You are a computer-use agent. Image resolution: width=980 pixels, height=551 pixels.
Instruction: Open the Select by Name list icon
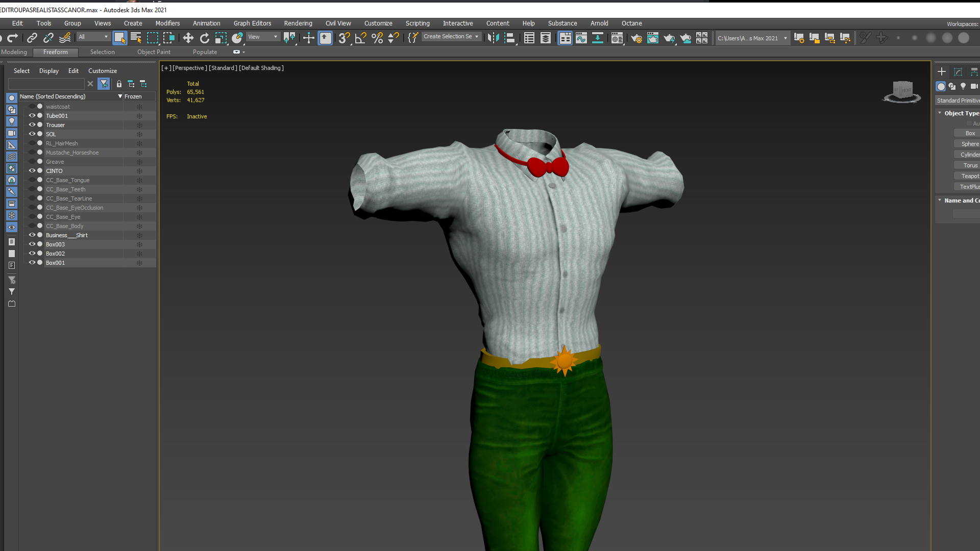pyautogui.click(x=136, y=38)
